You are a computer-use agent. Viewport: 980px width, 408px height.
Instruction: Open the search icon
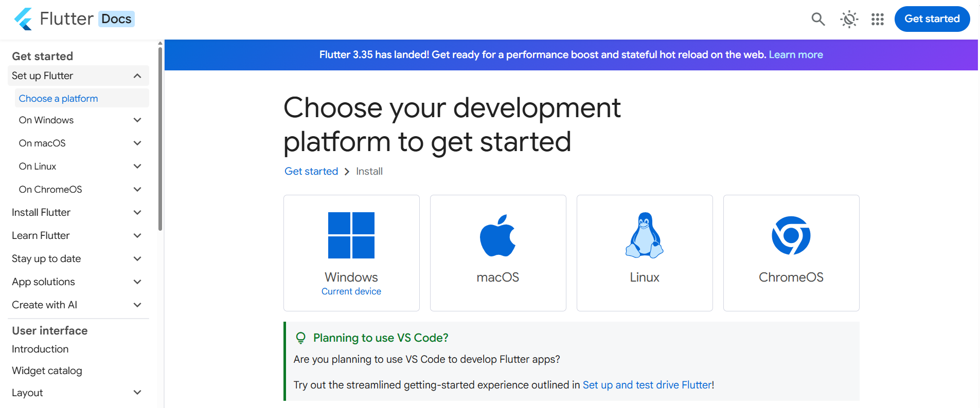(x=817, y=19)
